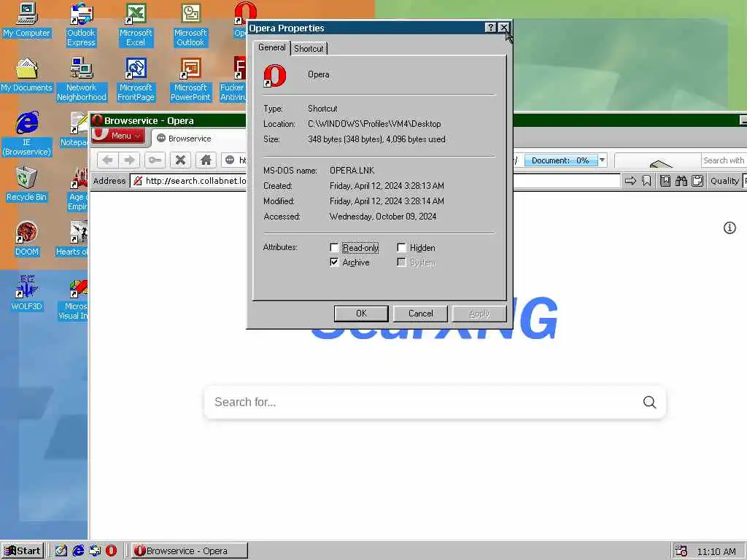This screenshot has height=560, width=747.
Task: Click help question mark in Opera Properties
Action: point(490,28)
